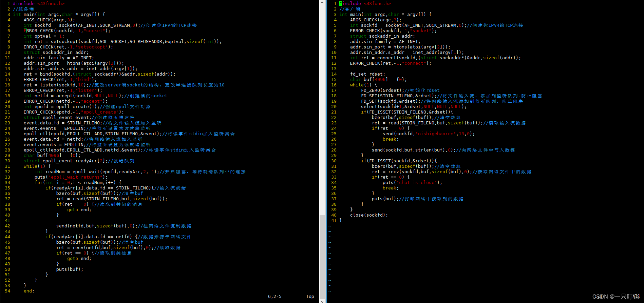Click the 'event.data.fd = netfd;' line
Image resolution: width=644 pixels, height=303 pixels.
83,139
